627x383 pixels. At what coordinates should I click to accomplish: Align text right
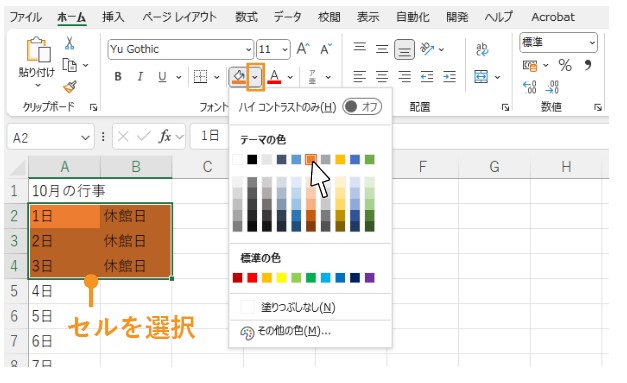[x=404, y=76]
